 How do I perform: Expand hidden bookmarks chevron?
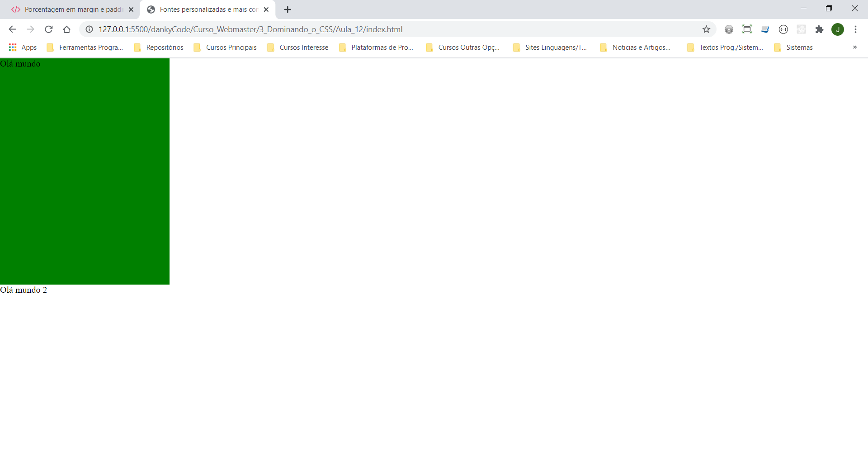(x=855, y=47)
